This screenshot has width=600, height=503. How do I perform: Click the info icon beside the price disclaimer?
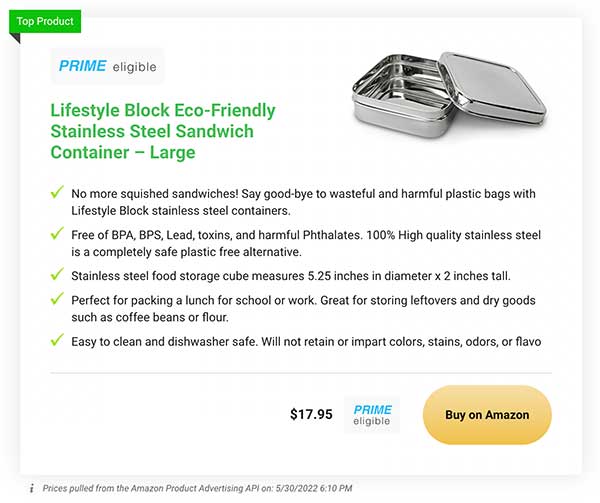coord(32,488)
